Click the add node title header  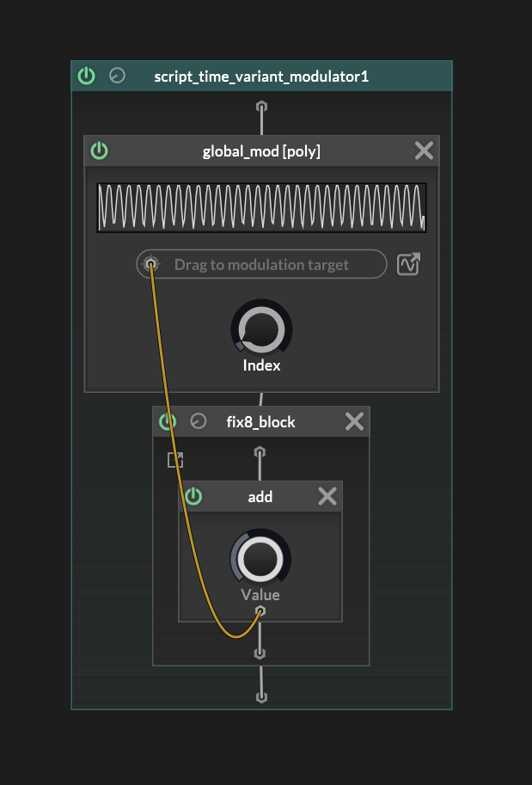[260, 496]
